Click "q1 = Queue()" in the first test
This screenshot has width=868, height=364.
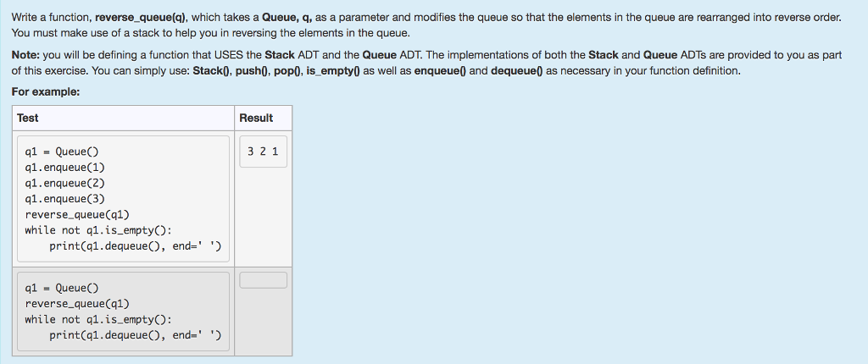pos(64,152)
